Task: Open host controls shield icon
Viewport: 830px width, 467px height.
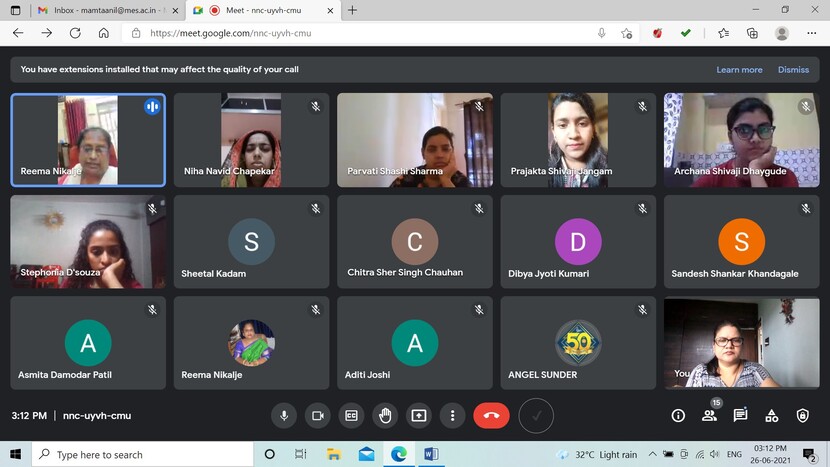Action: (802, 415)
